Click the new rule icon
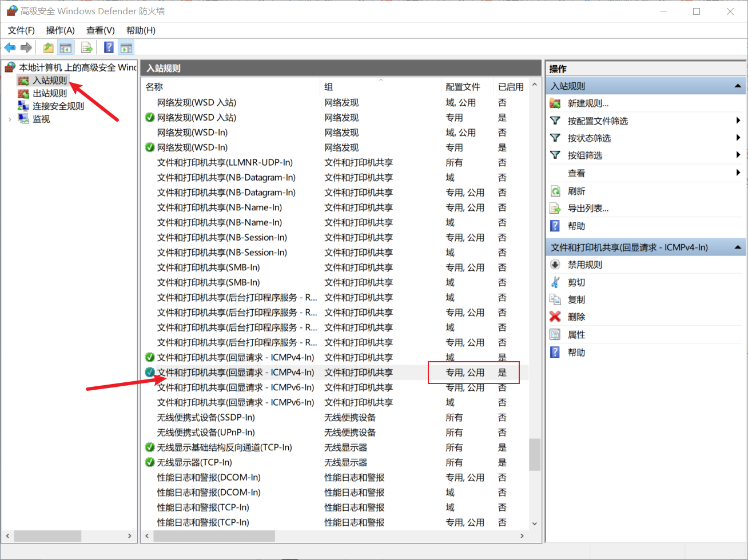The width and height of the screenshot is (748, 560). tap(555, 103)
